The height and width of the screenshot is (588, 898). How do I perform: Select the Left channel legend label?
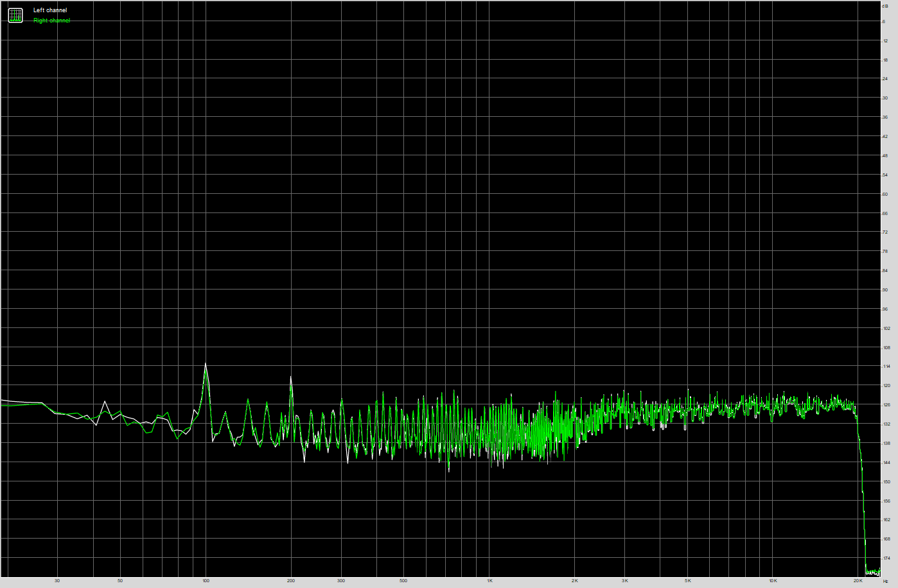click(x=50, y=10)
